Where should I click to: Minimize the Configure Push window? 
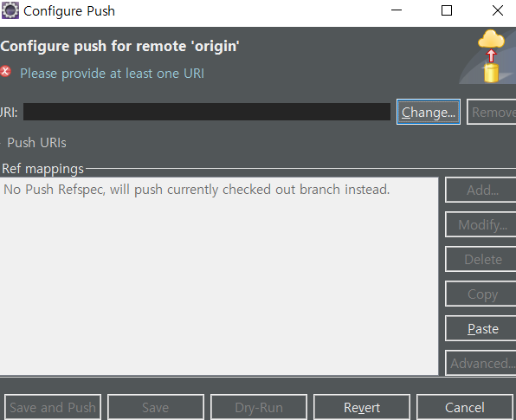(x=397, y=10)
